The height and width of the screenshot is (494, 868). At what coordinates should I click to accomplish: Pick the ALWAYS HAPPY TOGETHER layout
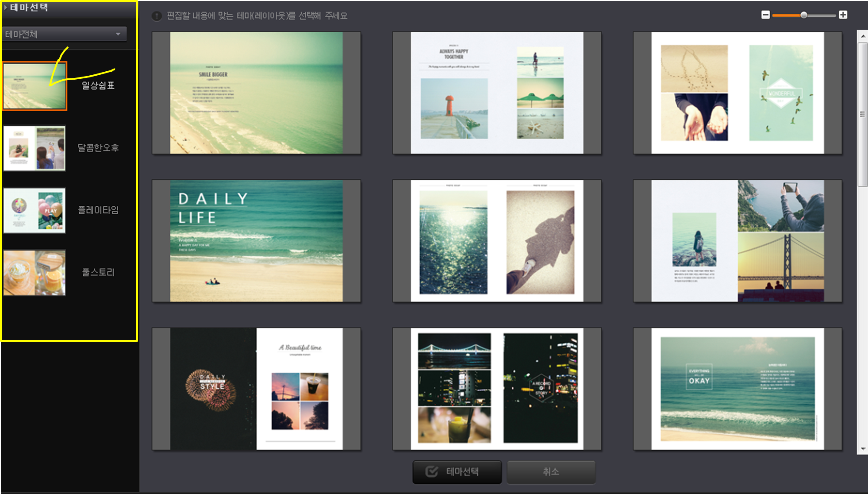[497, 93]
